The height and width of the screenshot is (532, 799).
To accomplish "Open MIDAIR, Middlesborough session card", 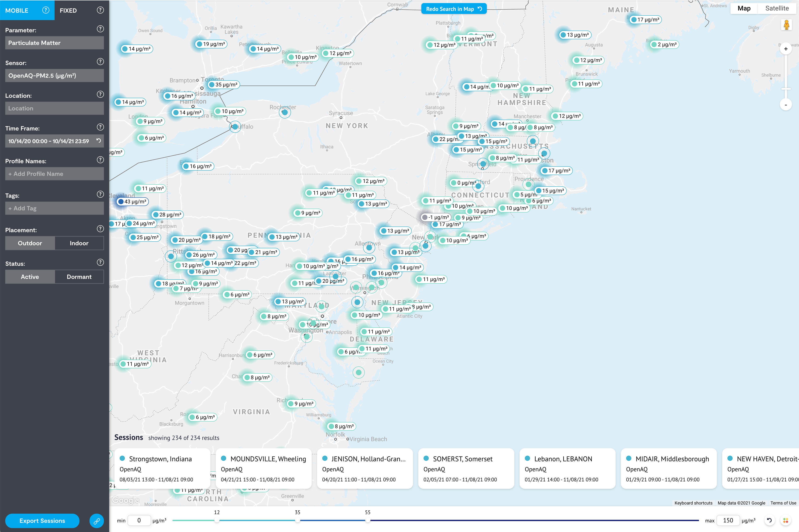I will [669, 469].
